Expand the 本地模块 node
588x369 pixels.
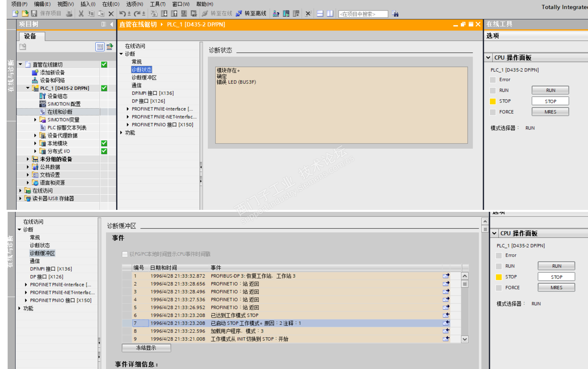tap(36, 143)
